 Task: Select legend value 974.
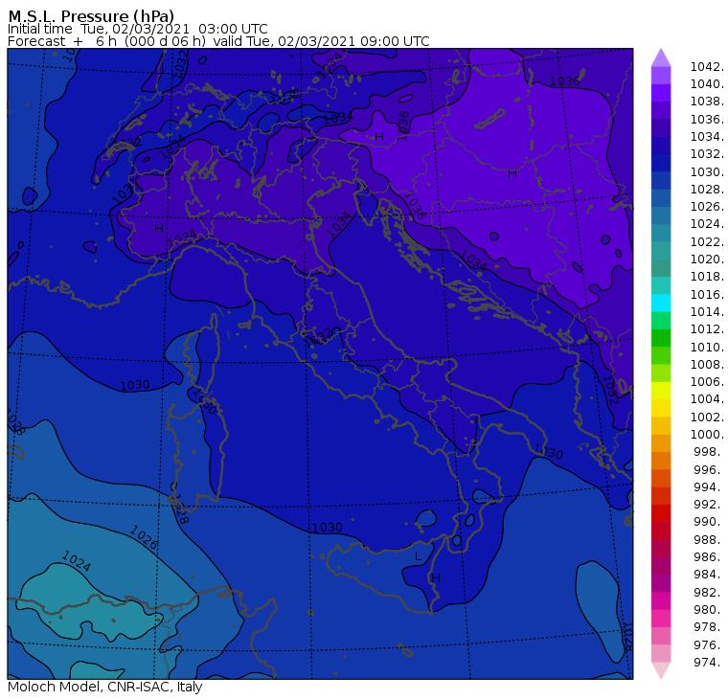[709, 662]
